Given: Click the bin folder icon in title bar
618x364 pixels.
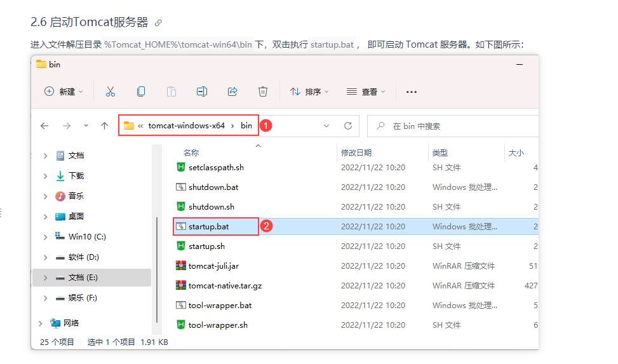Looking at the screenshot, I should tap(41, 64).
